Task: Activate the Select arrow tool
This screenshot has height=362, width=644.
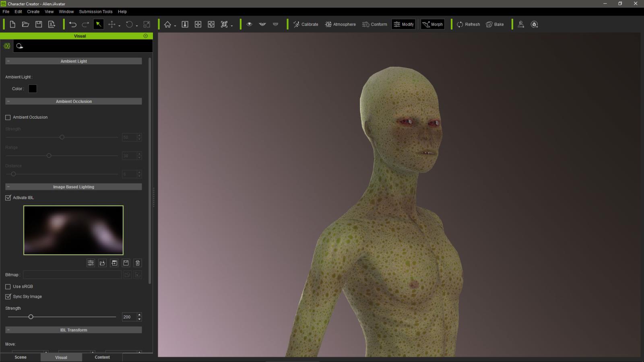Action: click(x=98, y=24)
